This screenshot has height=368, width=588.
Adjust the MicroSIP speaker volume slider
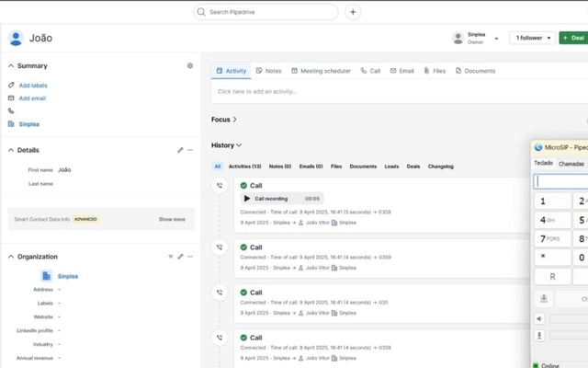(569, 319)
